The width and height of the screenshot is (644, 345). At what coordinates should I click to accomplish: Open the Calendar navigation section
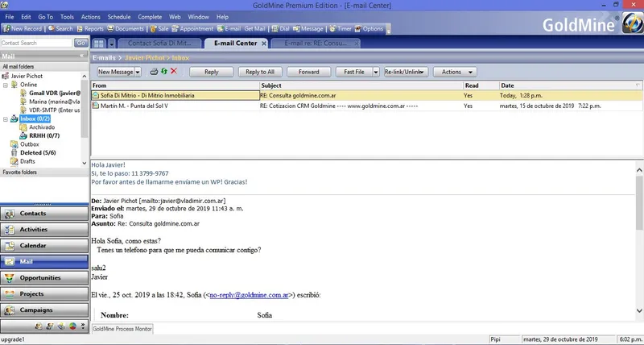coord(44,246)
